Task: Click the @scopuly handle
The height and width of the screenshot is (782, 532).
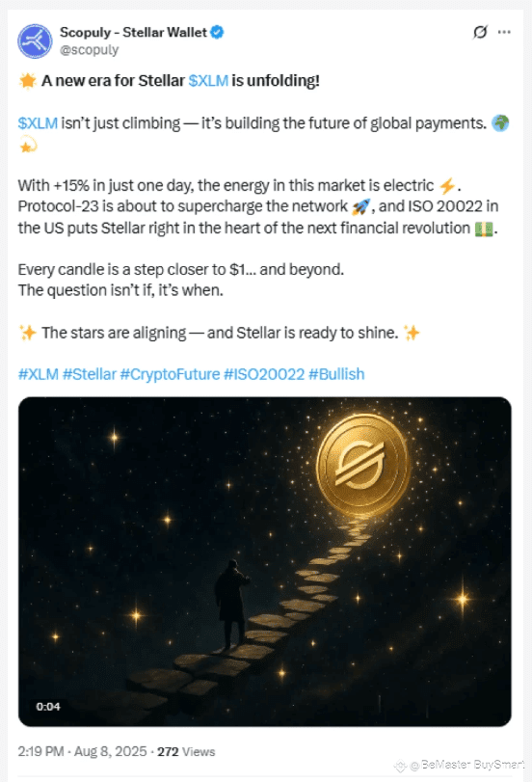Action: [90, 50]
